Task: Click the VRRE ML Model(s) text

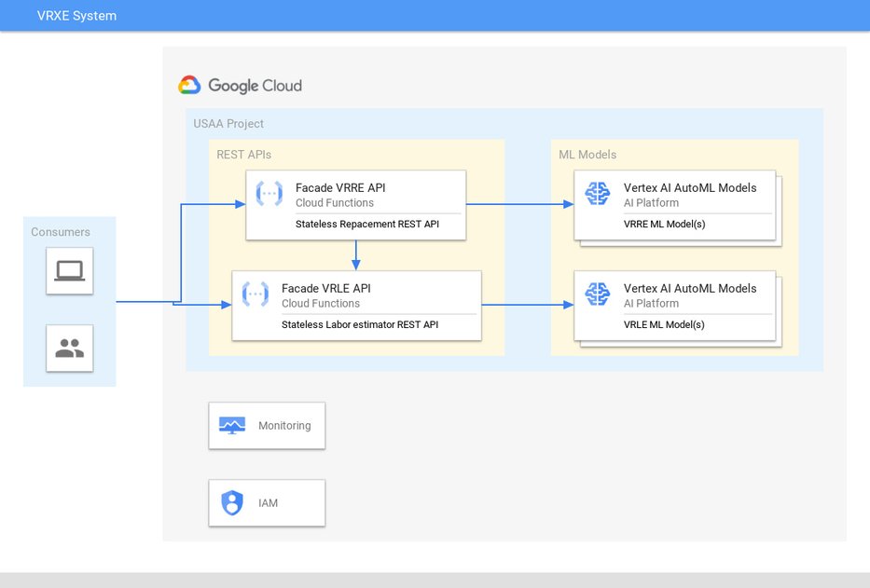Action: [664, 224]
